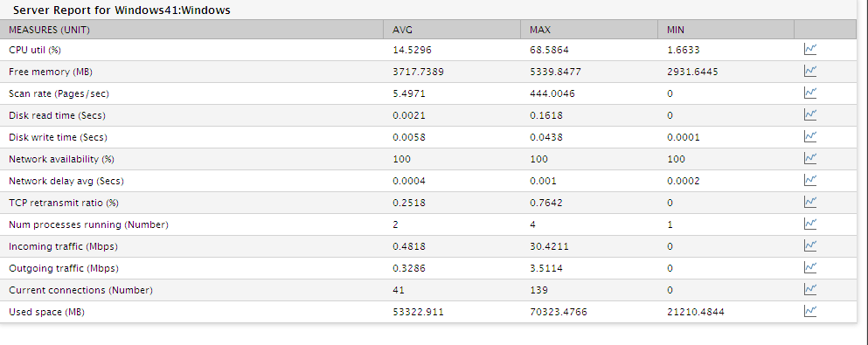Image resolution: width=868 pixels, height=345 pixels.
Task: Click Disk write time min 0.0001
Action: tap(683, 137)
